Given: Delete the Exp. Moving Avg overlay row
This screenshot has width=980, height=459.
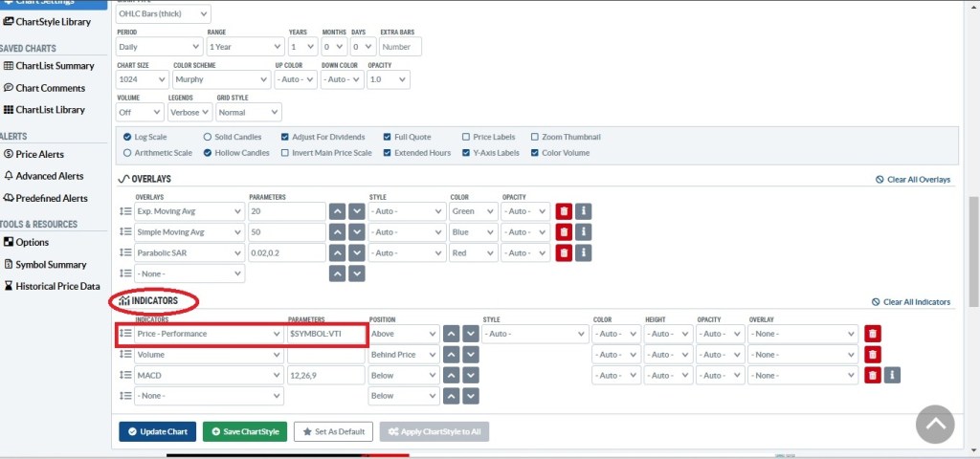Looking at the screenshot, I should (x=564, y=211).
